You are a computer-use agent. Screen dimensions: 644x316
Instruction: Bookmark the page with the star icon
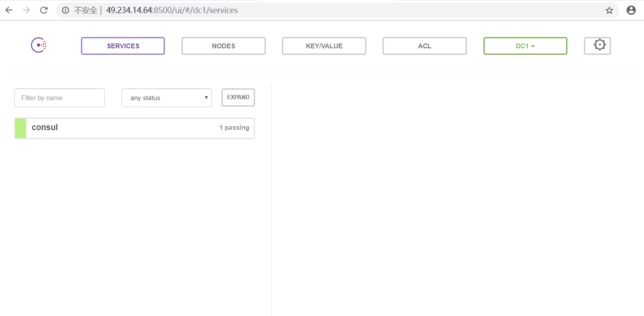[x=609, y=10]
